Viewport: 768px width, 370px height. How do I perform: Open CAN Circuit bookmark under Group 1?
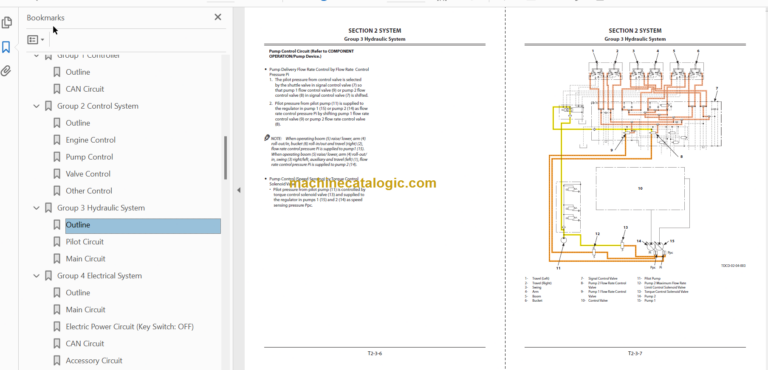[x=85, y=89]
